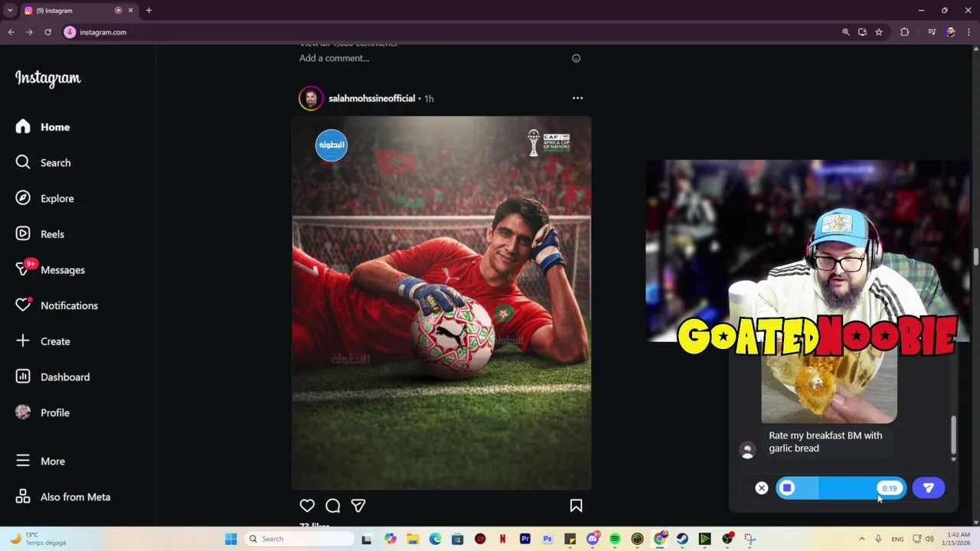
Task: Click the sender avatar in chat
Action: (747, 450)
